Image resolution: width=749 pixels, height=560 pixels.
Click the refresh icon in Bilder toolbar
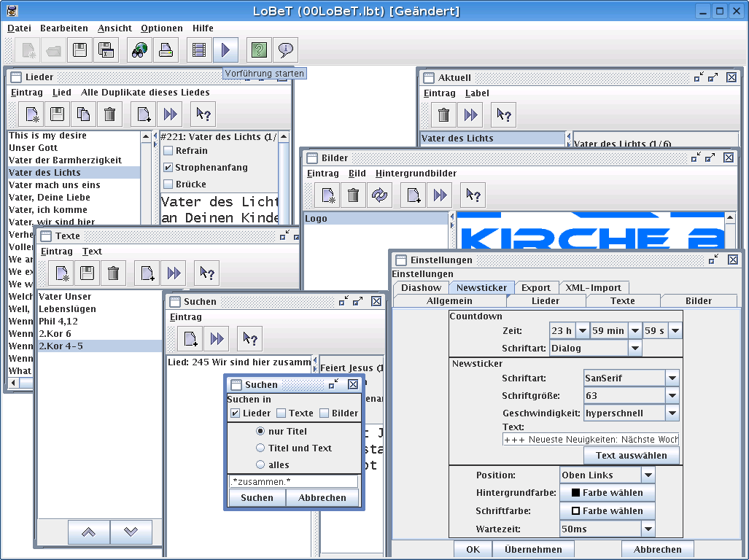[x=379, y=195]
